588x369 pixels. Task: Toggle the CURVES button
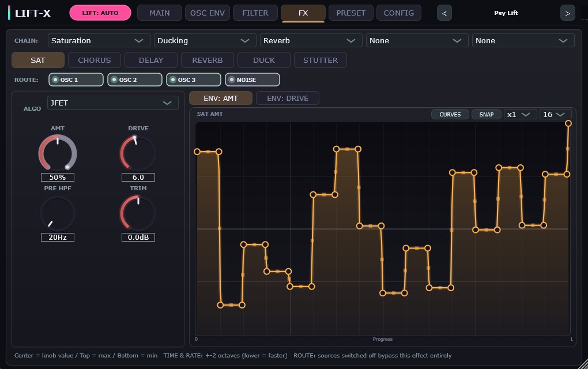click(x=450, y=114)
